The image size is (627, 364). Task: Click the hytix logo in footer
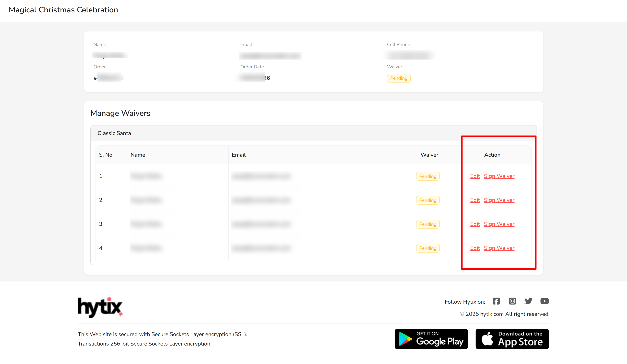pyautogui.click(x=100, y=308)
